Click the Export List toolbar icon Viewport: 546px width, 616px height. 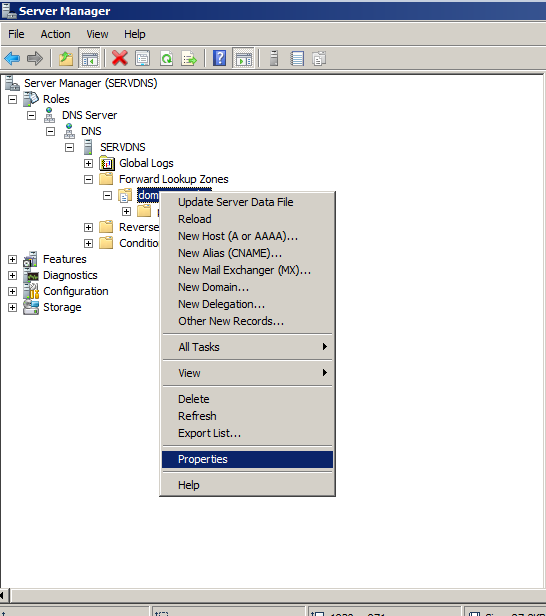tap(189, 59)
